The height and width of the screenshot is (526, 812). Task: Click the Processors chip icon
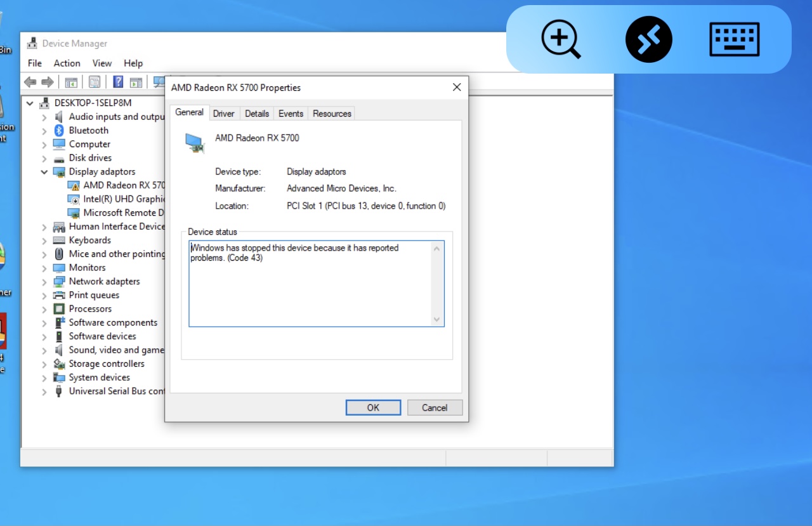59,309
